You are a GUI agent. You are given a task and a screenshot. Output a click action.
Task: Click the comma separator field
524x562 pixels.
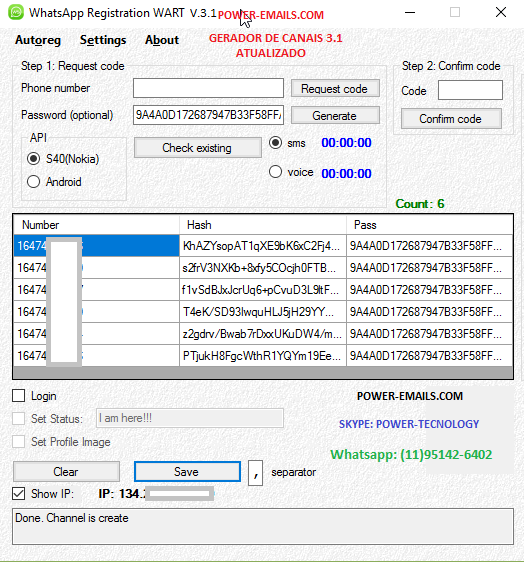coord(256,473)
